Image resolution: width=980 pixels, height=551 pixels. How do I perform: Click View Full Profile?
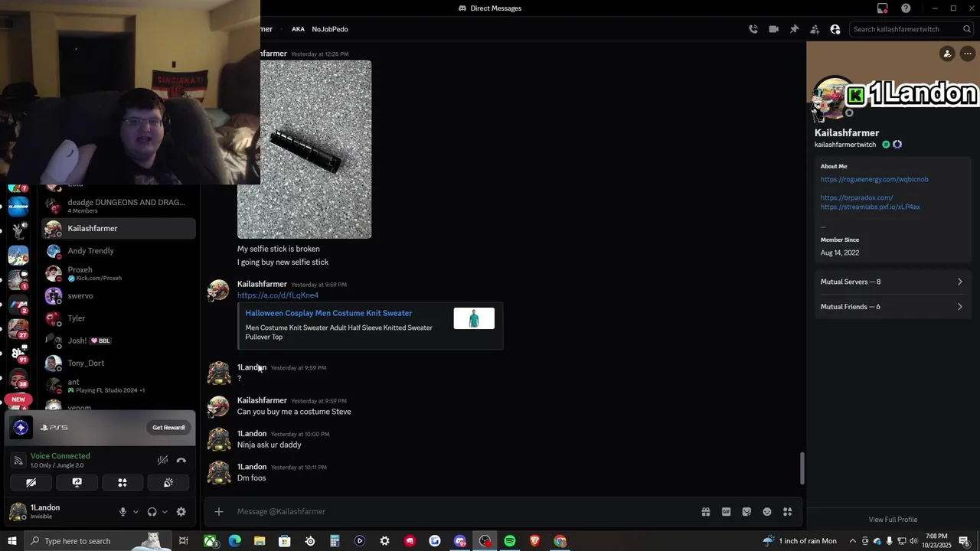click(x=893, y=520)
